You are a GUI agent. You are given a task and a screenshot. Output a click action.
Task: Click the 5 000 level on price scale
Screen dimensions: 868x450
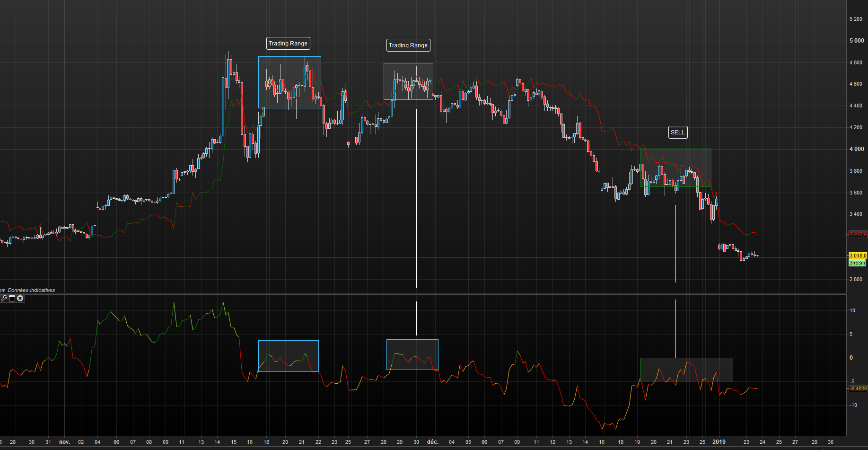856,41
